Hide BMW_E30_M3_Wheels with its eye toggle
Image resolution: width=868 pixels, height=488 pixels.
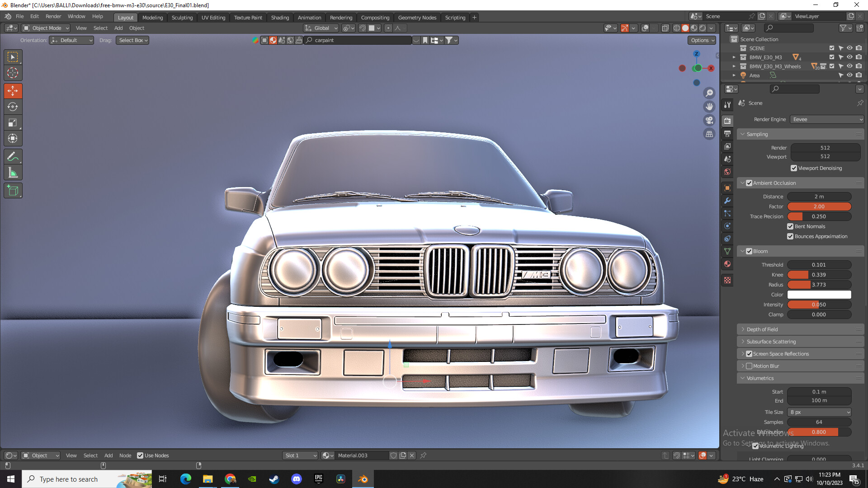tap(849, 66)
